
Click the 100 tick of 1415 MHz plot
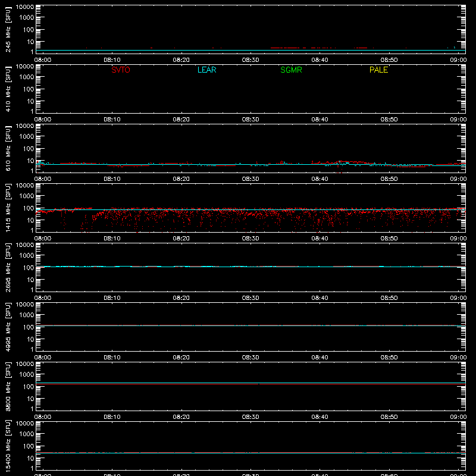(29, 208)
